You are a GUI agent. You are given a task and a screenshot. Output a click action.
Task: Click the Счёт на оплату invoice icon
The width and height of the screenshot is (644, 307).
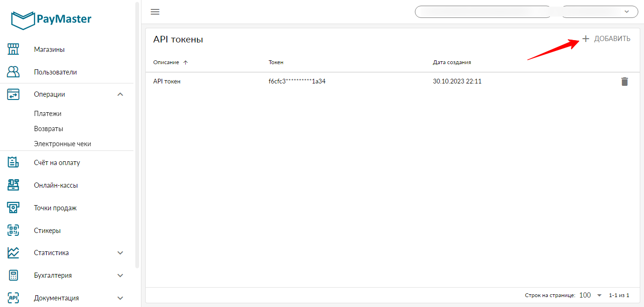(x=13, y=163)
